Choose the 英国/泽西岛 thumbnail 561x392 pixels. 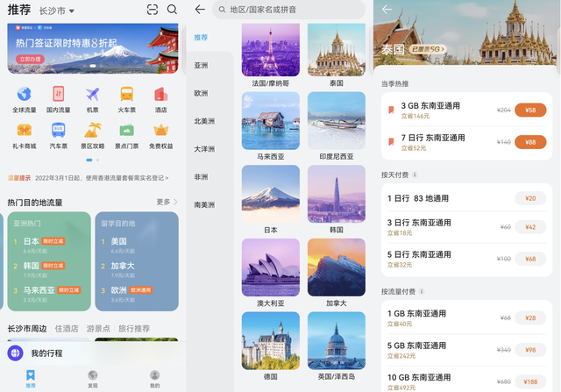(337, 341)
